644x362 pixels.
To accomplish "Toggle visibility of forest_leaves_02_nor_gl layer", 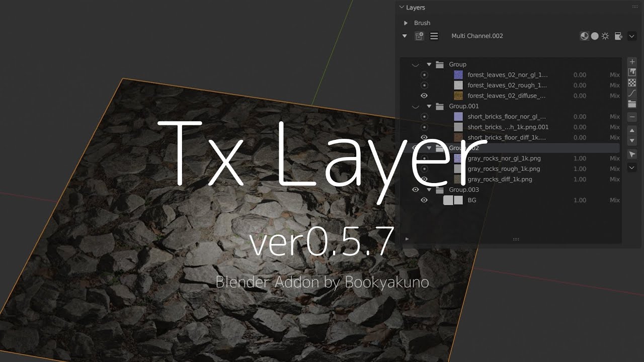I will (424, 74).
